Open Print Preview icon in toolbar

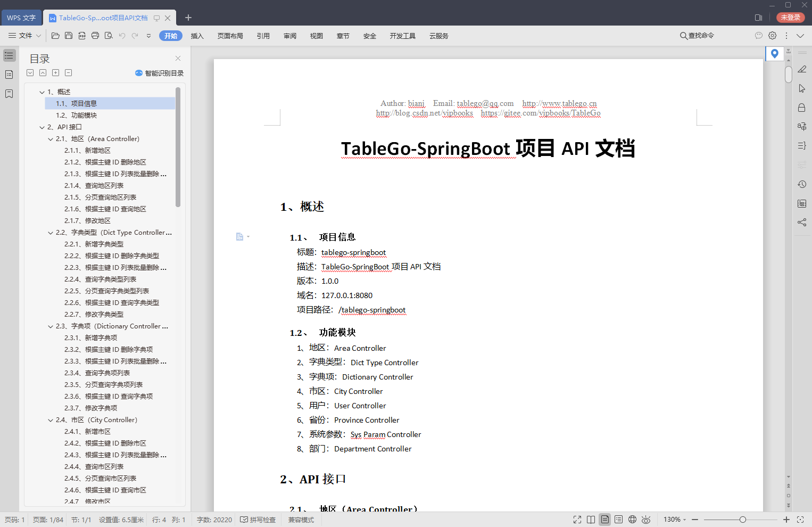pyautogui.click(x=109, y=36)
